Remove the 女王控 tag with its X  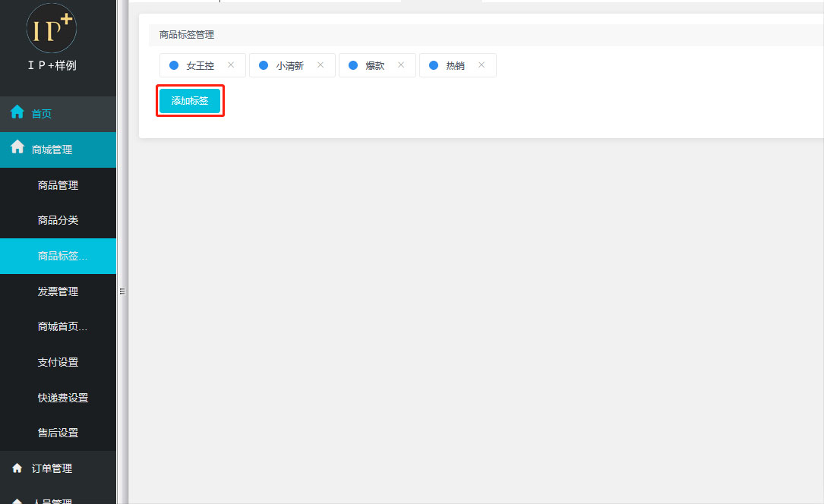(231, 65)
